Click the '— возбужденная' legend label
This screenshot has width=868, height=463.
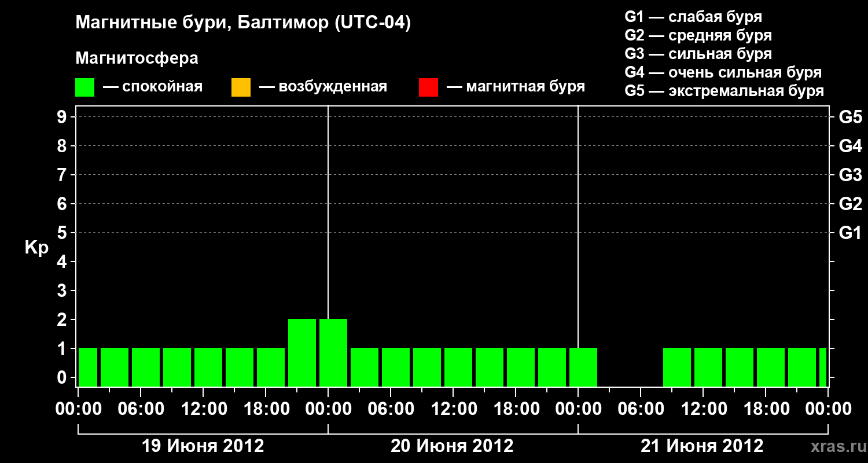point(323,87)
